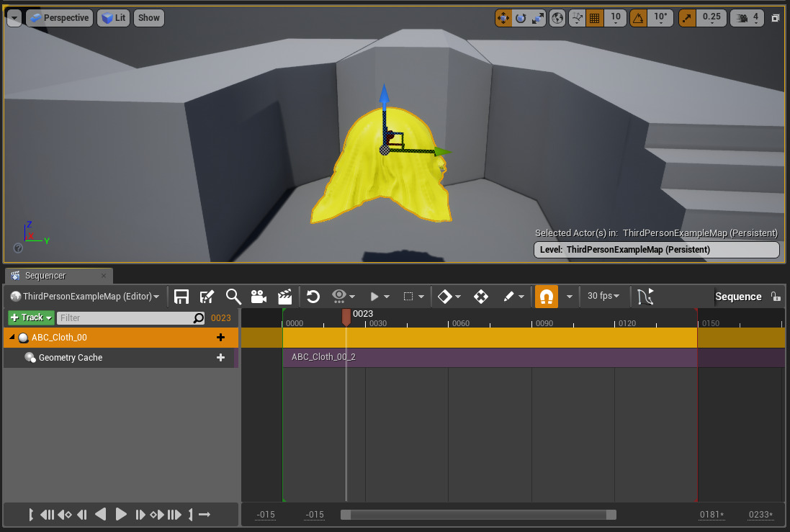The image size is (790, 532).
Task: Toggle grid snapping in the viewport toolbar
Action: point(595,18)
